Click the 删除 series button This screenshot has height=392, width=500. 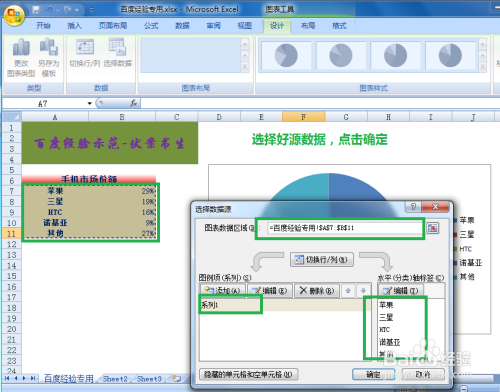317,291
